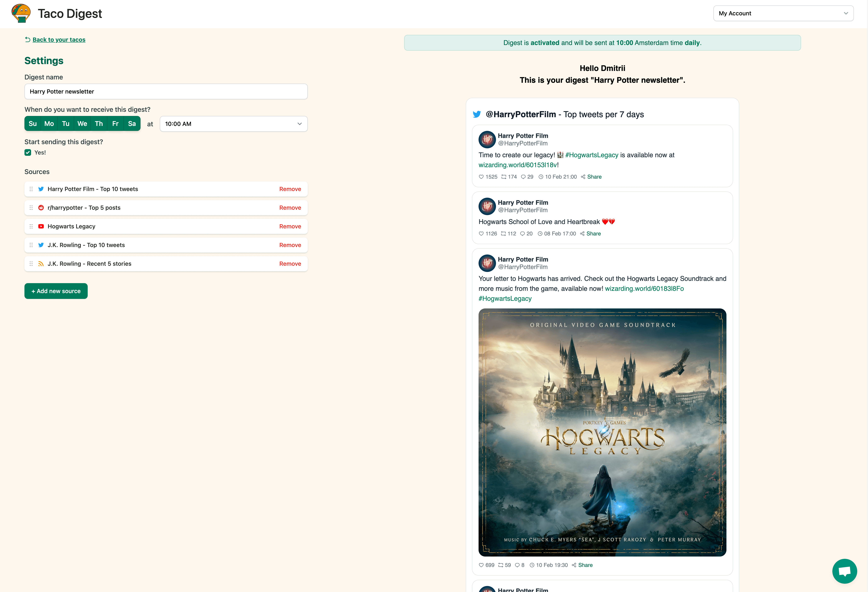Click the Taco Digest mascot logo

(21, 13)
